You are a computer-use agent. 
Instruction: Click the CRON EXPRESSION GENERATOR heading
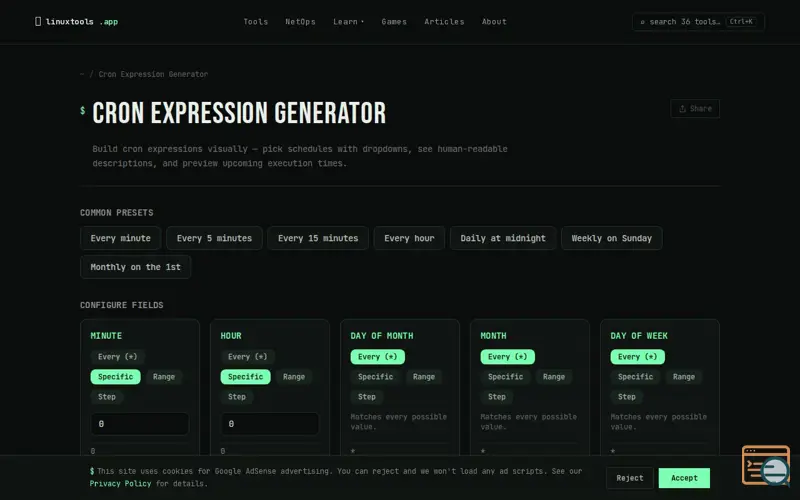coord(239,113)
